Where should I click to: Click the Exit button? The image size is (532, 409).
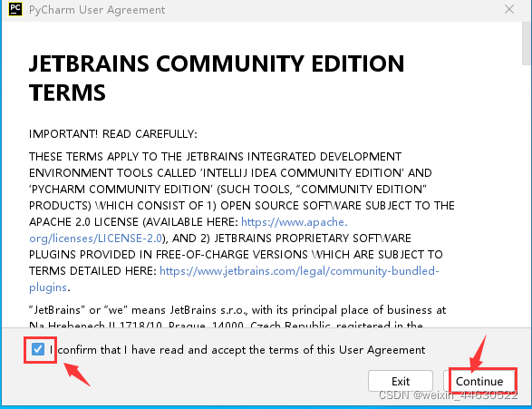point(401,381)
